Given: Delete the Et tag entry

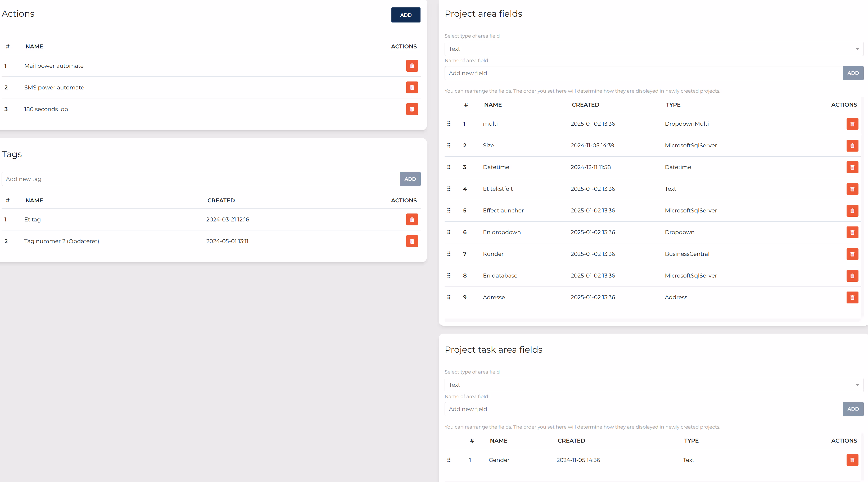Looking at the screenshot, I should (x=412, y=220).
